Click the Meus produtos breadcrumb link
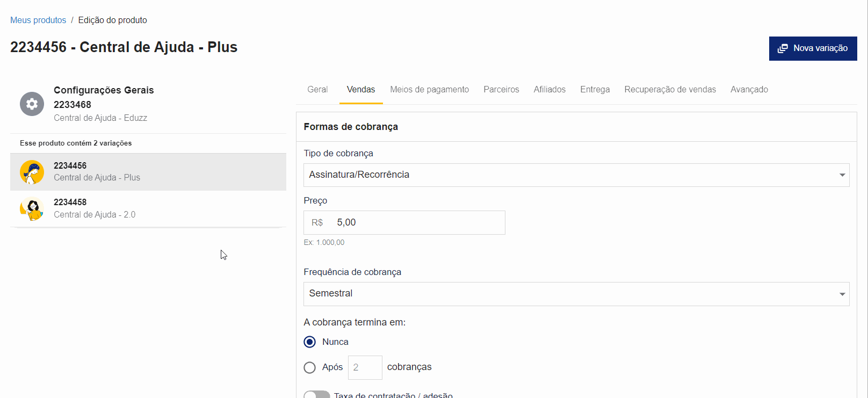This screenshot has height=398, width=868. 38,20
